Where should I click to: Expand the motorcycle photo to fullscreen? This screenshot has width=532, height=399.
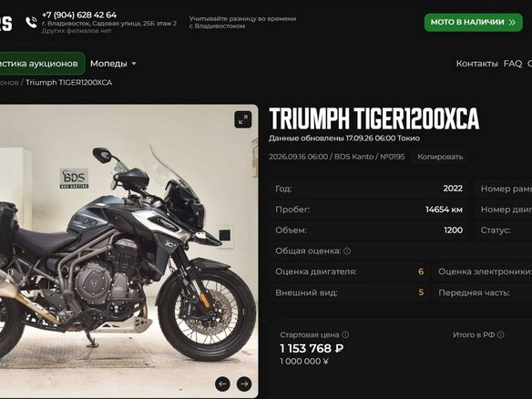[x=243, y=119]
